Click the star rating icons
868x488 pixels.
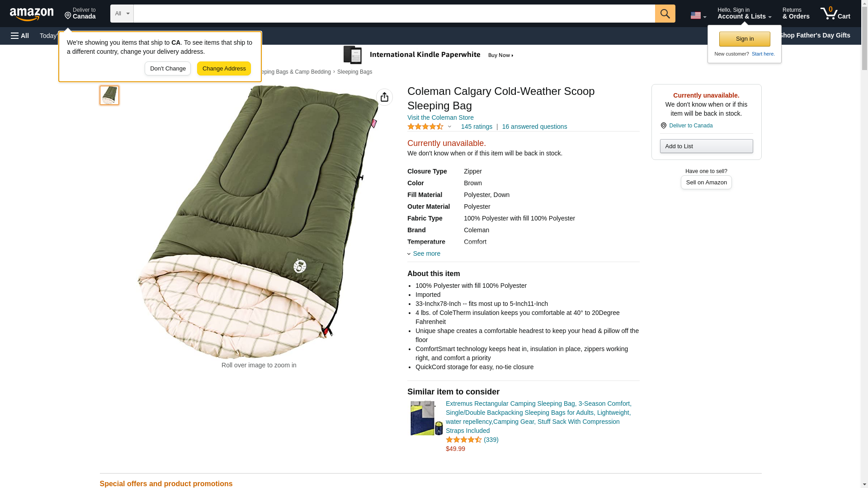coord(425,127)
